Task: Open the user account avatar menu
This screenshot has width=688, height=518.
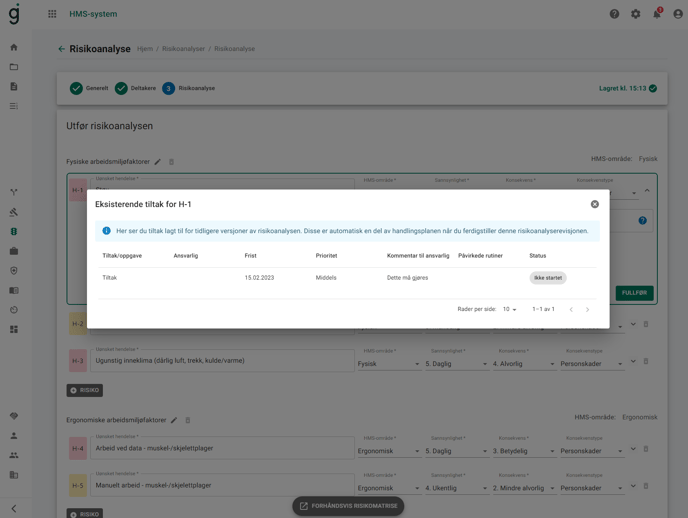Action: 678,14
